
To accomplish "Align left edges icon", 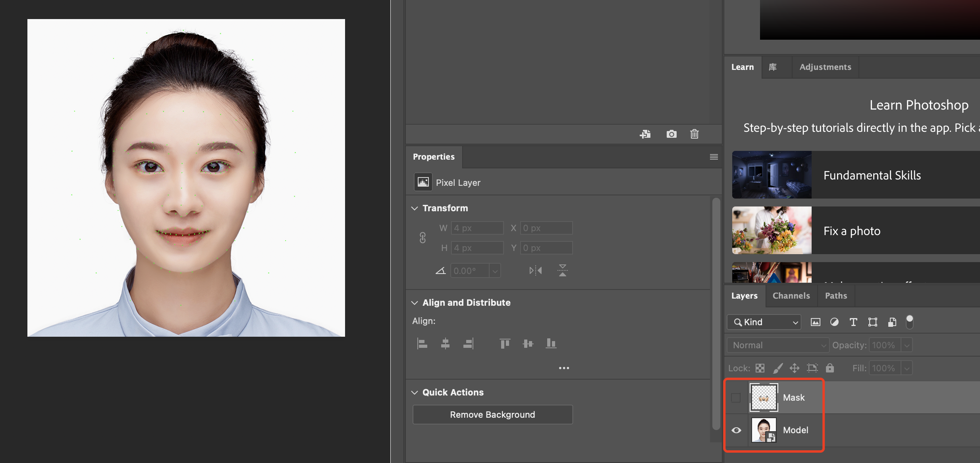I will (422, 343).
